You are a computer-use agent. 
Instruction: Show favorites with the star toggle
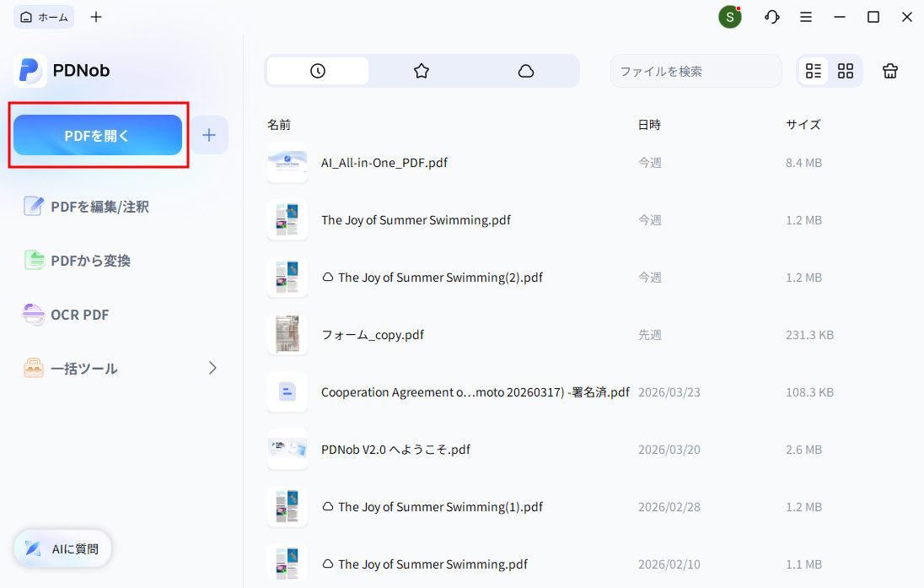(x=422, y=71)
